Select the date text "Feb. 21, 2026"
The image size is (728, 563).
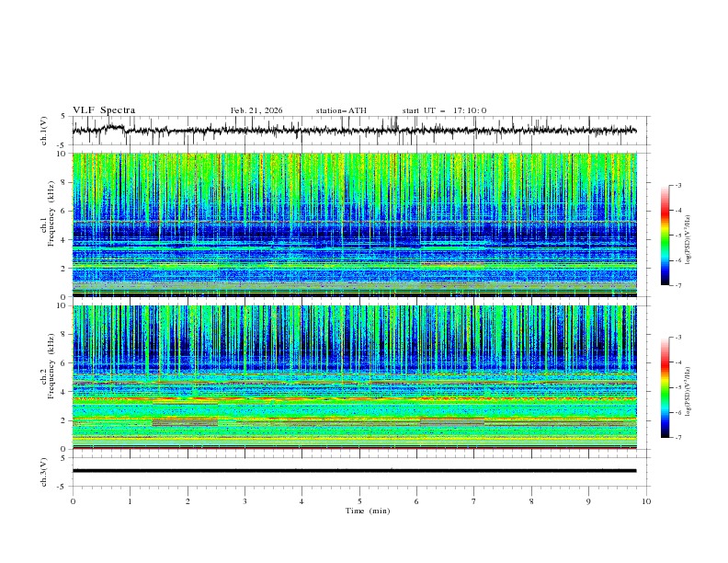(x=256, y=110)
